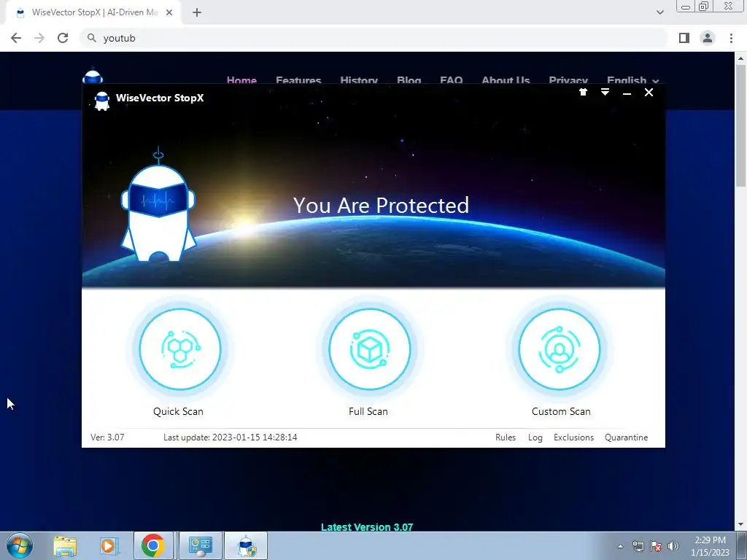
Task: Open the Quarantine link
Action: 626,437
